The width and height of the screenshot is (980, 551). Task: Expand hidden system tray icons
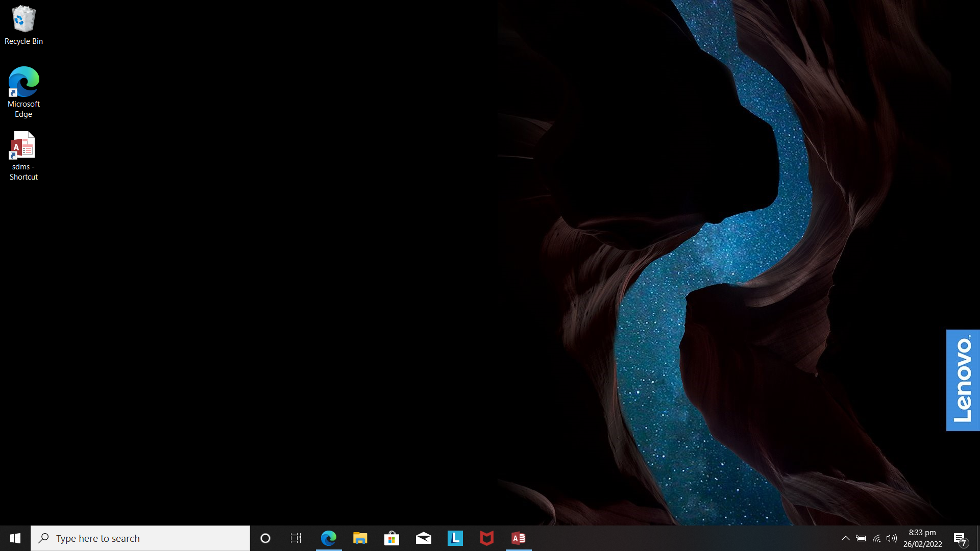pos(845,538)
